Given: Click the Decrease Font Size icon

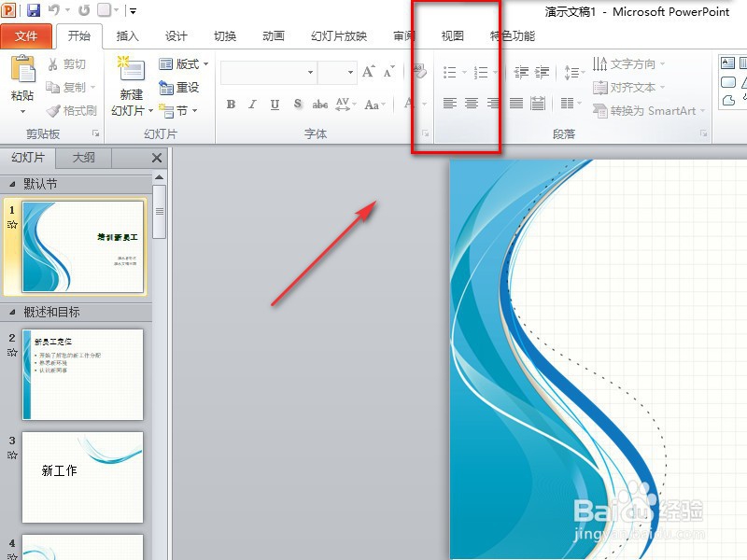Looking at the screenshot, I should (389, 72).
